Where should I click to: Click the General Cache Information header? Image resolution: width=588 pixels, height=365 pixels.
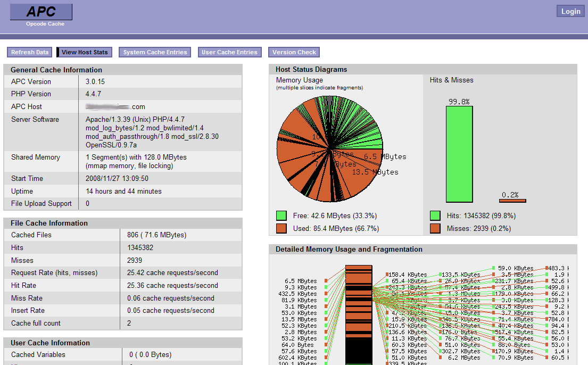(56, 70)
